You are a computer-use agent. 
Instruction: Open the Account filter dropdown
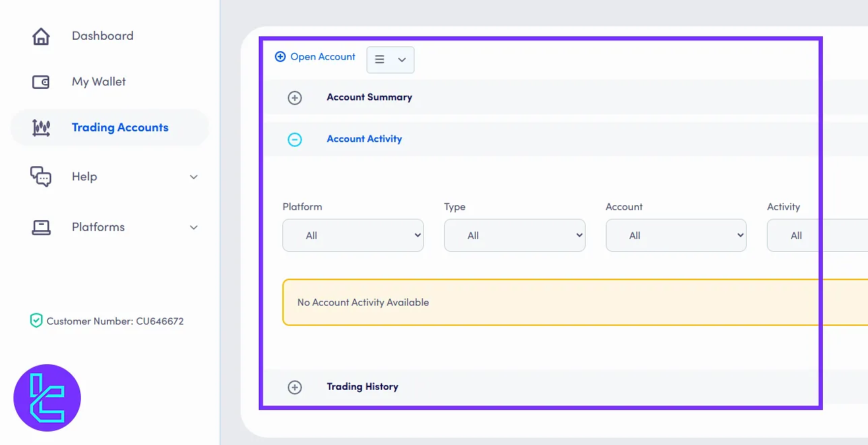click(x=675, y=236)
